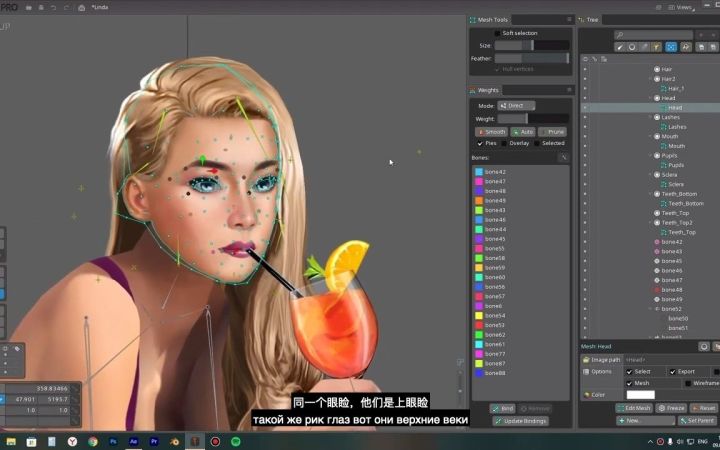This screenshot has width=720, height=450.
Task: Click the microphone icon in system tray
Action: tap(670, 442)
